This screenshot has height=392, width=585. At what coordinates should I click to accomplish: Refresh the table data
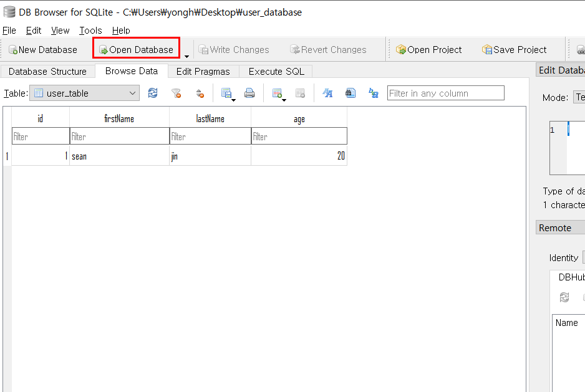pos(153,93)
